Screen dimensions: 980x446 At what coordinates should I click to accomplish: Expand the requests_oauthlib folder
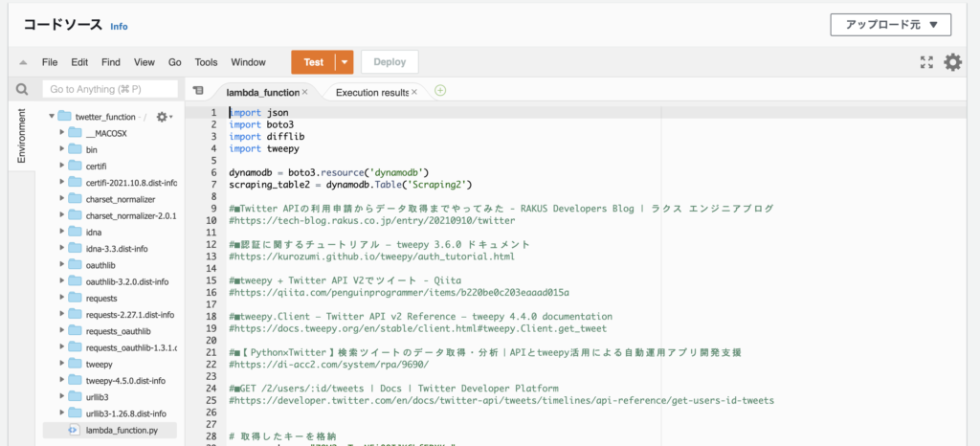coord(62,330)
